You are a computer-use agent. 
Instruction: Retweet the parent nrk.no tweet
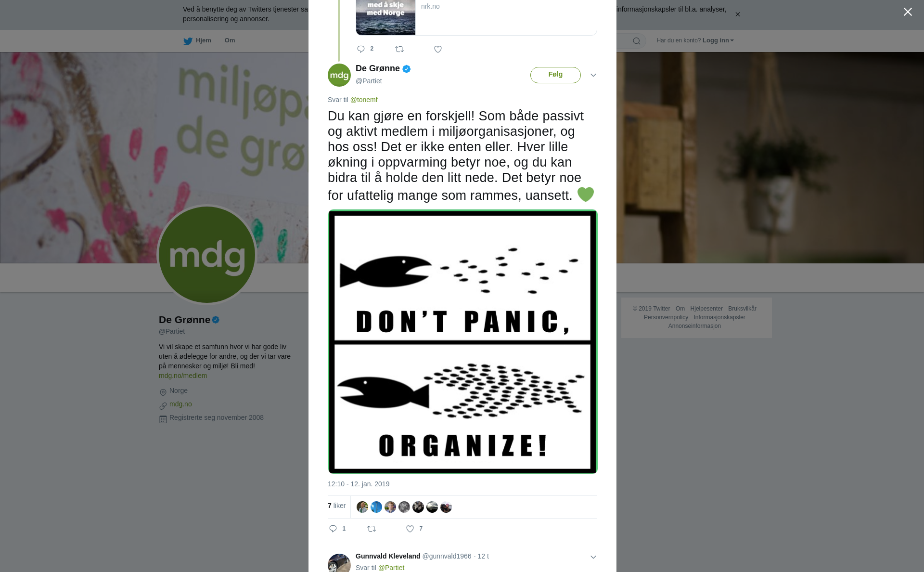pos(399,49)
